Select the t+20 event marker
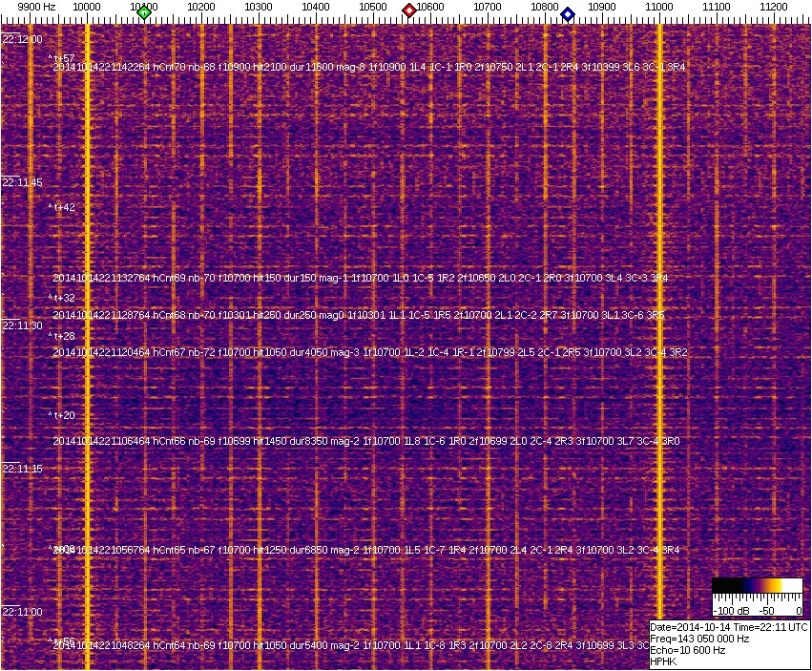This screenshot has width=812, height=671. [x=62, y=415]
